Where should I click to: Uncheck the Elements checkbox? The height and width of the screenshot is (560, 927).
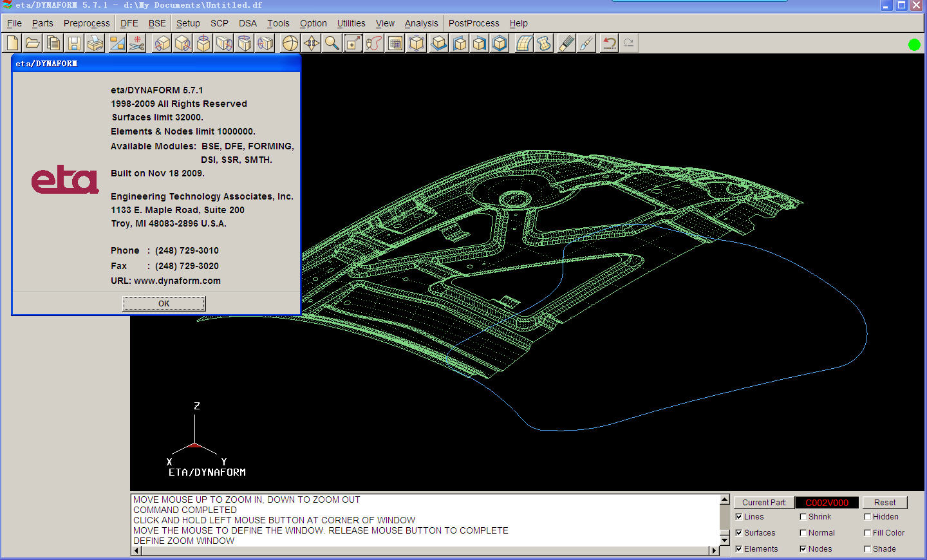click(738, 548)
